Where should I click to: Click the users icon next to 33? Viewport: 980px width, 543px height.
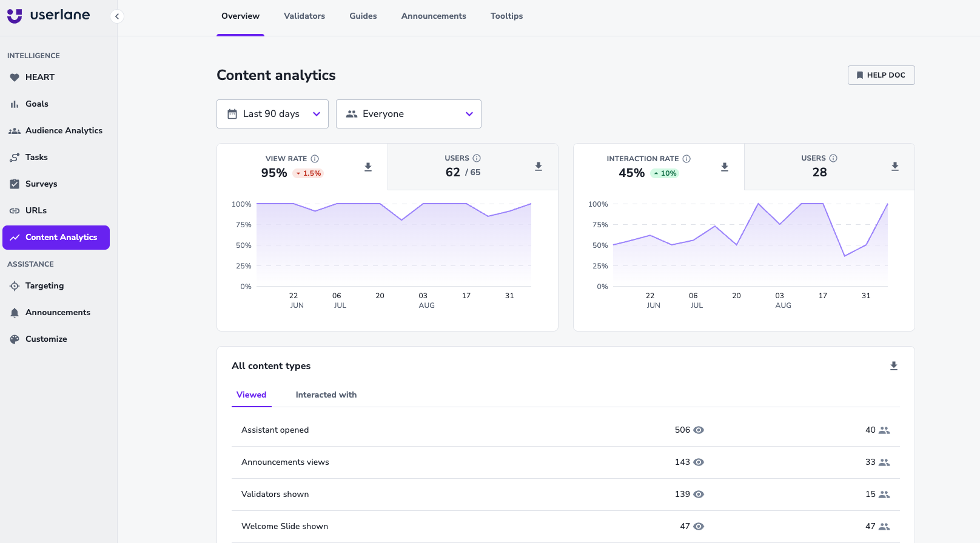[x=884, y=462]
